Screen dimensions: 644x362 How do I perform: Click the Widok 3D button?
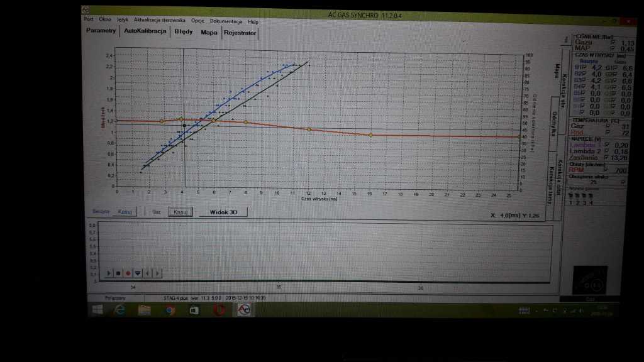223,212
